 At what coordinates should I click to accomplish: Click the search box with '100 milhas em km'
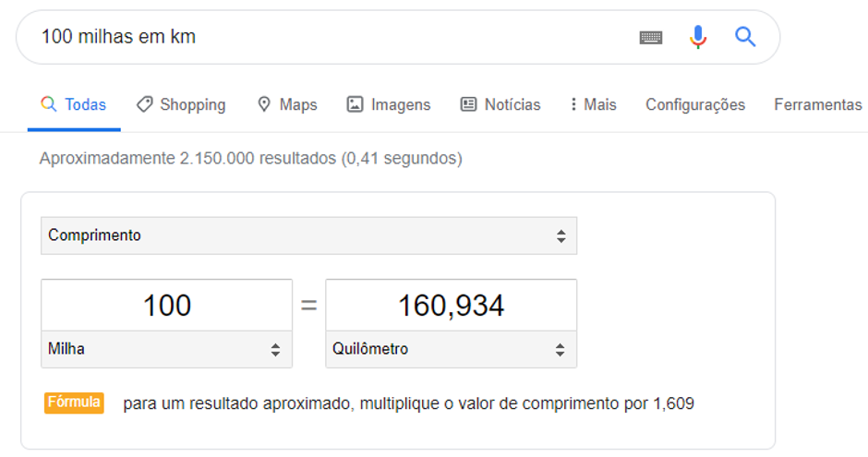[323, 37]
